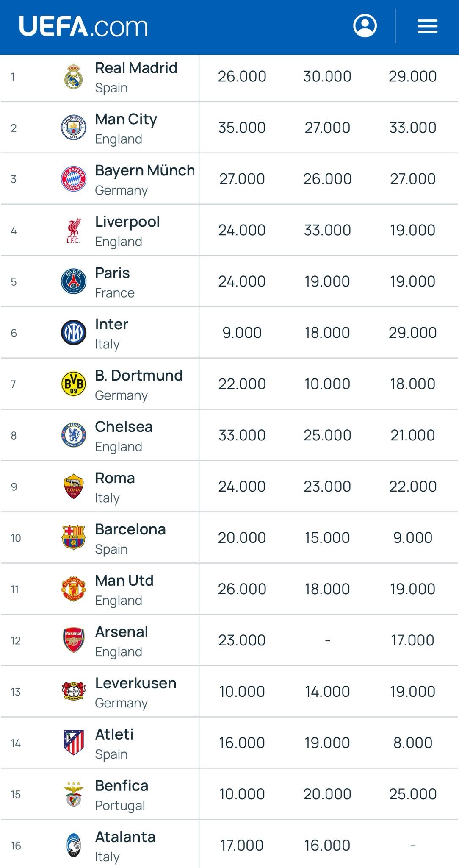Click the Inter club logo

pyautogui.click(x=74, y=333)
